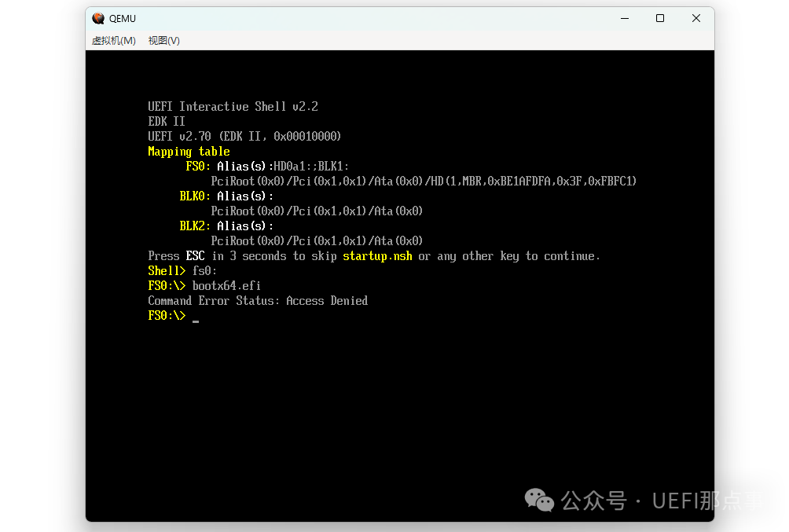Click the '公众号 · UEFI那点事' watermark text

660,501
